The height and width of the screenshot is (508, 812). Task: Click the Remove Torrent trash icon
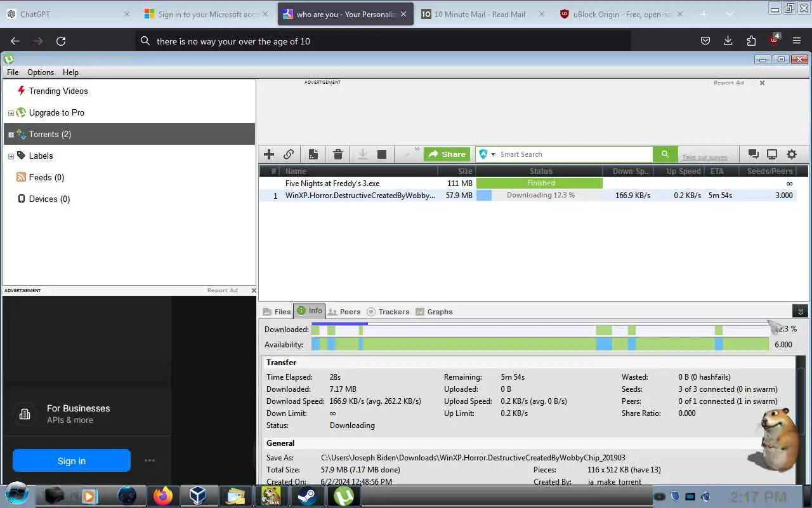[x=338, y=154]
